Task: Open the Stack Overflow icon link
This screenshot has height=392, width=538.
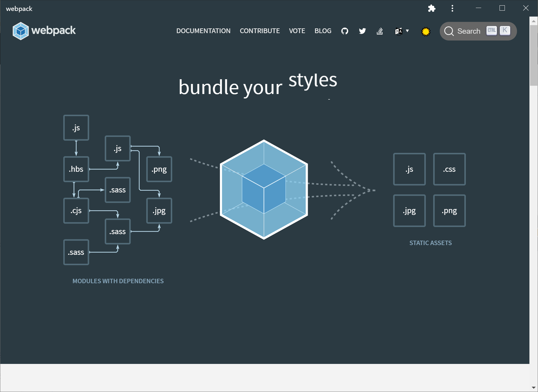Action: pos(380,31)
